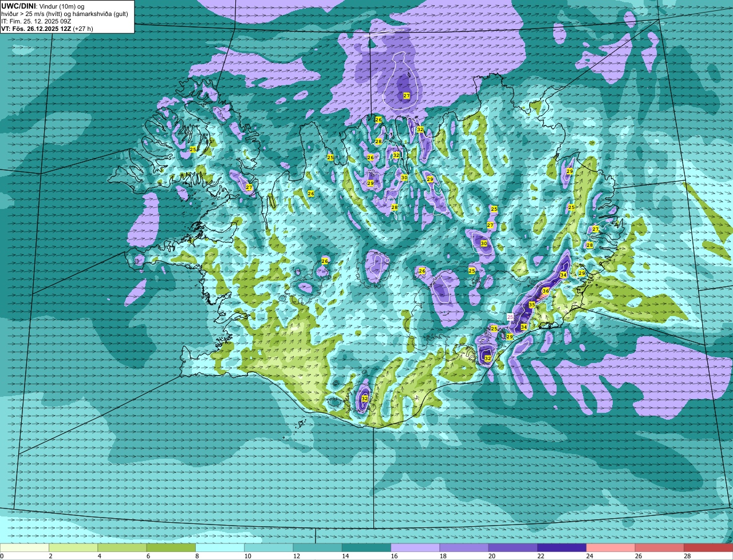Screen dimensions: 733x560
Task: Click legend tick number '4'
Action: click(99, 556)
